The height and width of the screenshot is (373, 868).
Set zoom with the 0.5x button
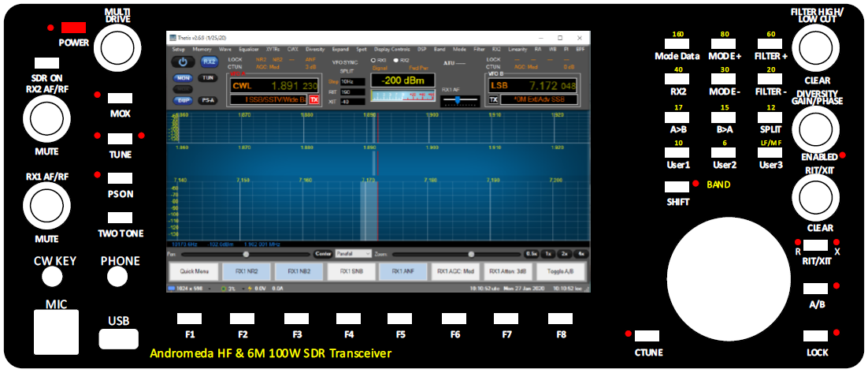(x=532, y=254)
